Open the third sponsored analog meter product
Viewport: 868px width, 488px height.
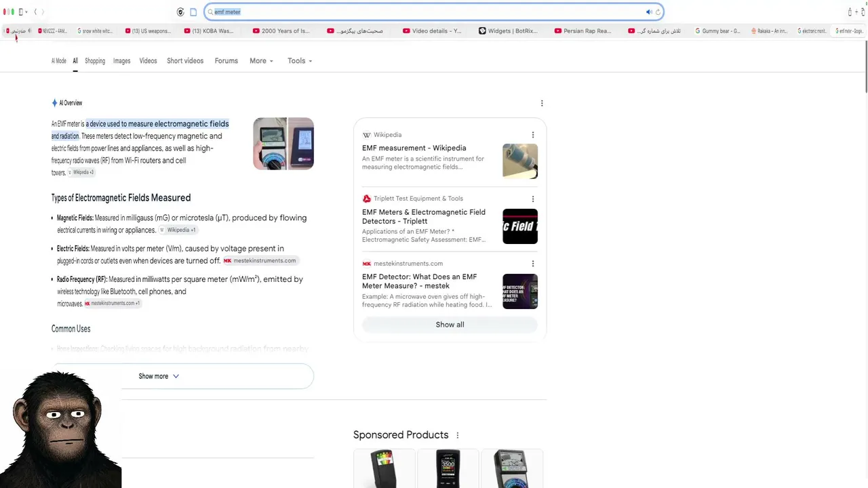tap(512, 468)
